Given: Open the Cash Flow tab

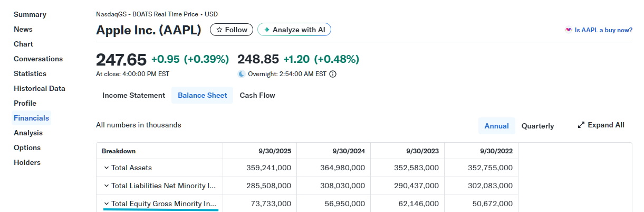Looking at the screenshot, I should (257, 96).
